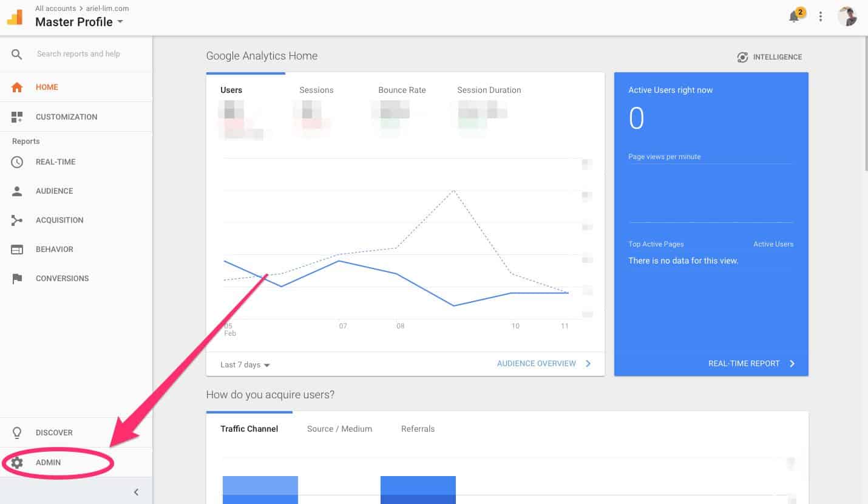Click the Admin gear icon

17,463
